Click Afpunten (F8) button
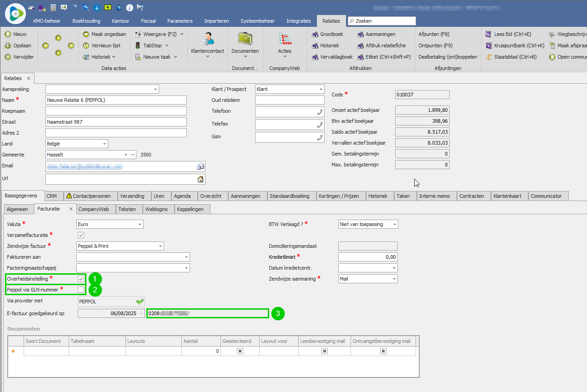Image resolution: width=587 pixels, height=392 pixels. (434, 34)
